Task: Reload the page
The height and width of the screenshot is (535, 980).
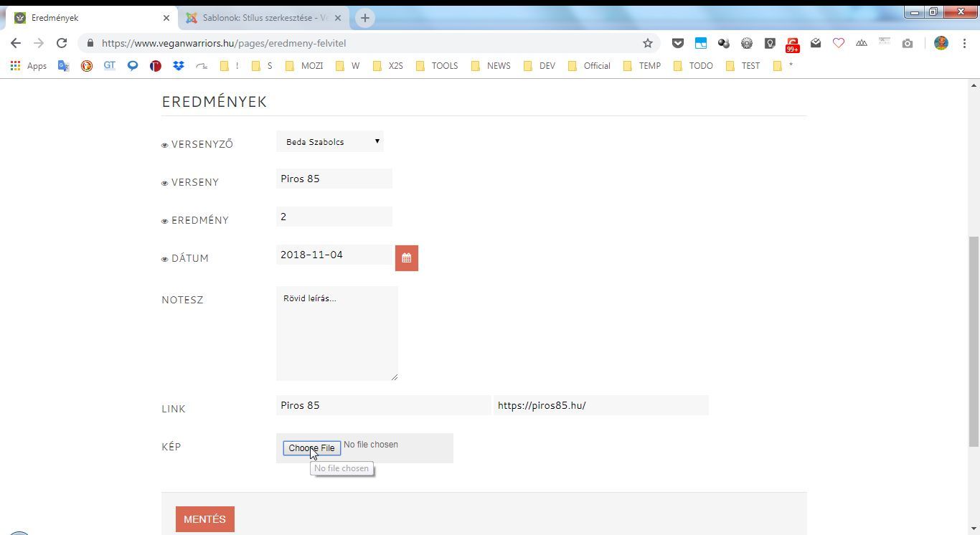Action: click(62, 43)
